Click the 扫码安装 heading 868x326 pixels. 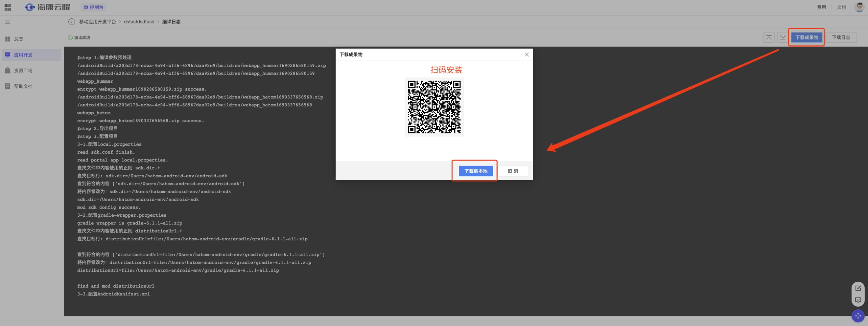point(446,70)
